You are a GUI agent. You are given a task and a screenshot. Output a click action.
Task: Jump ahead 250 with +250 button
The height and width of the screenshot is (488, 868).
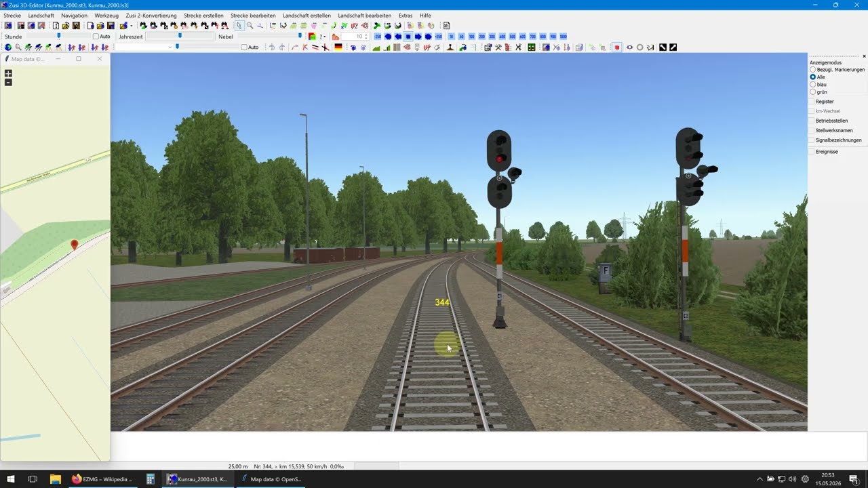click(x=439, y=37)
